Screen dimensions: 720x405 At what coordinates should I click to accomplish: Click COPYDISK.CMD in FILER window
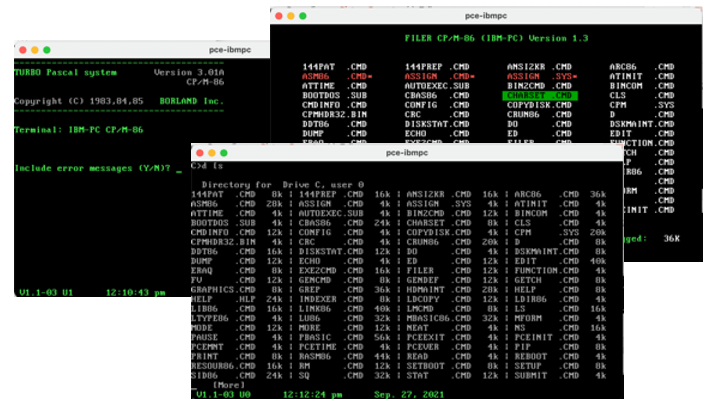[539, 105]
